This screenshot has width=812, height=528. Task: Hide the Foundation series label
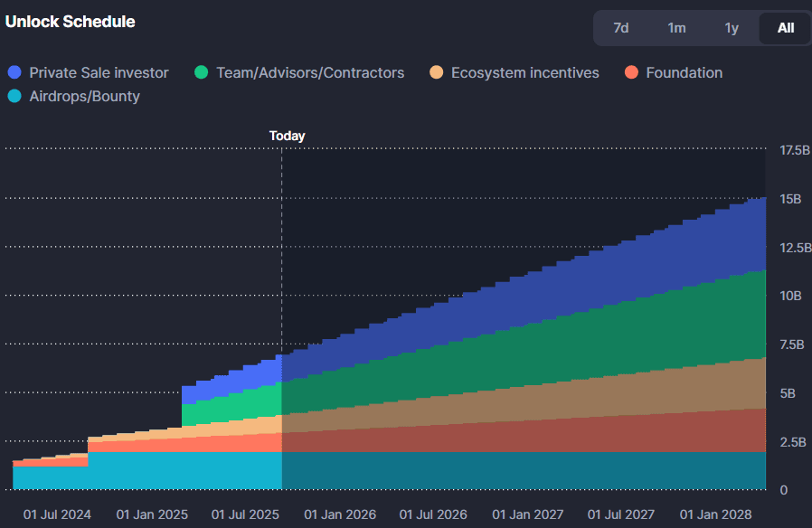point(684,72)
